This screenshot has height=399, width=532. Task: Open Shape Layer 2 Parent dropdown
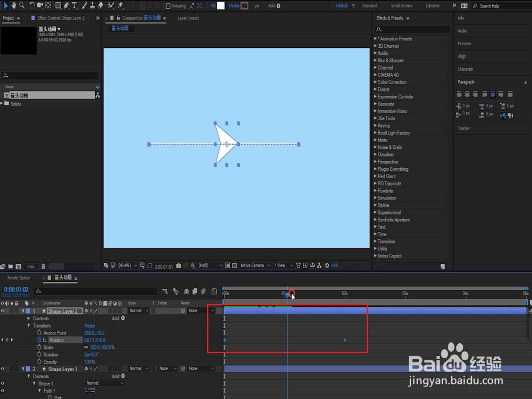pyautogui.click(x=201, y=311)
